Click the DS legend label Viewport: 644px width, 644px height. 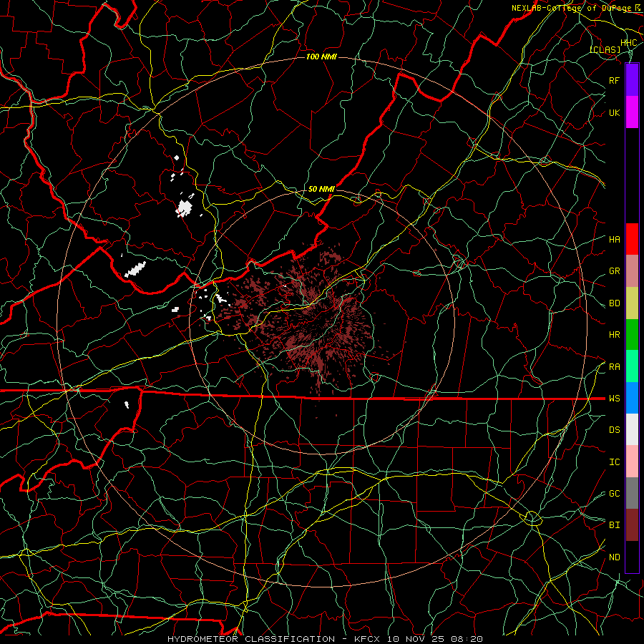(615, 430)
